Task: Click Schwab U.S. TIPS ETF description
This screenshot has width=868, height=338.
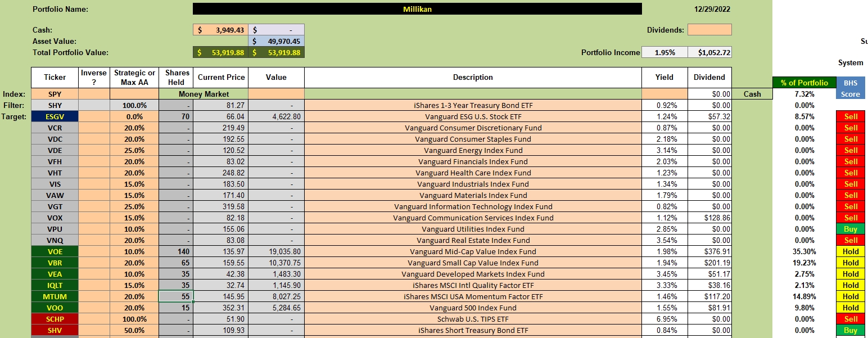Action: (473, 319)
